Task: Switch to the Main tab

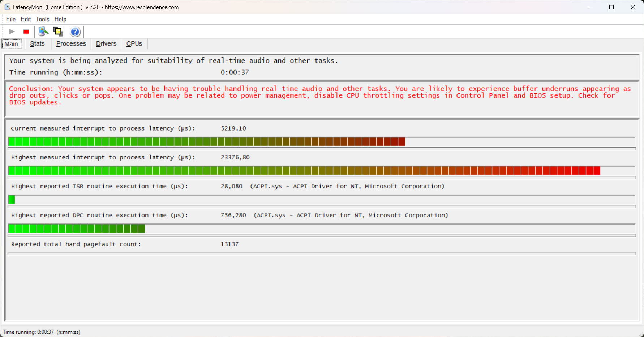Action: click(12, 44)
